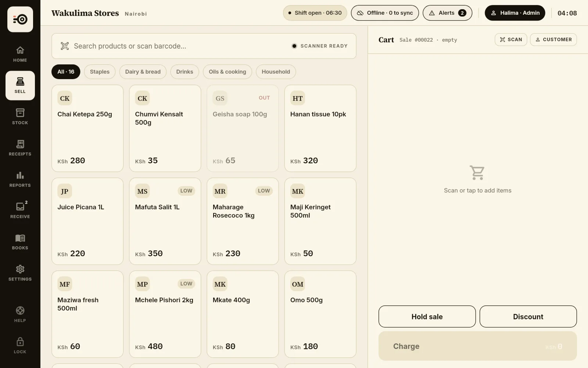The width and height of the screenshot is (588, 368).
Task: Add Maziwa fresh 500ml to cart
Action: pos(87,314)
